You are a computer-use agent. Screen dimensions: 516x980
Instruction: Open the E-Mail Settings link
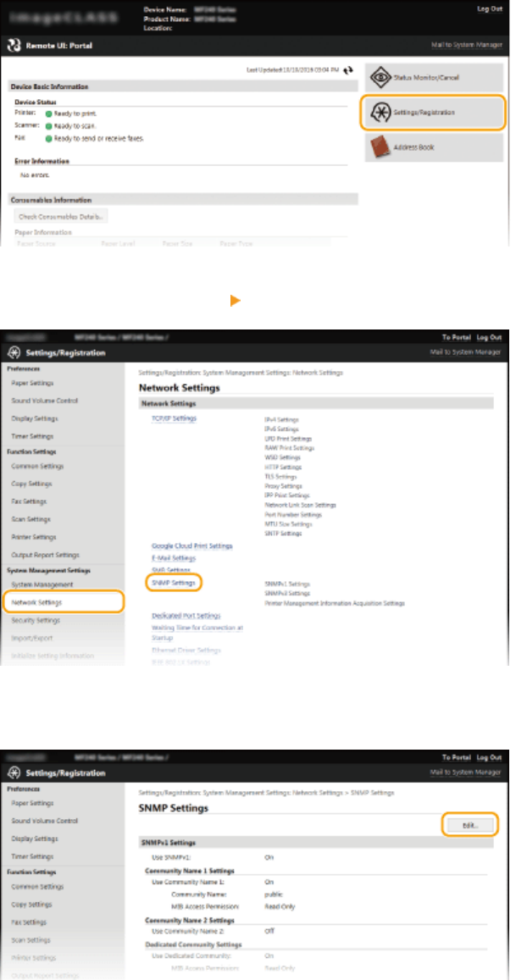[173, 558]
